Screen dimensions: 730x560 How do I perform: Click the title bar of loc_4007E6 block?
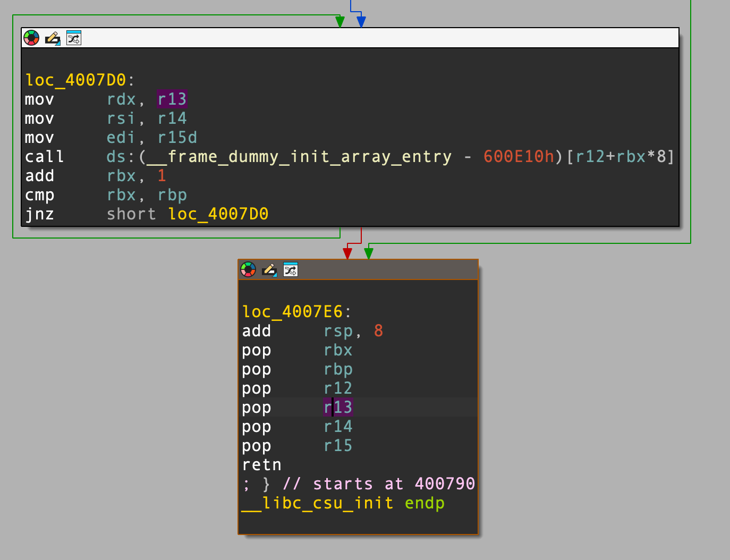pos(358,269)
